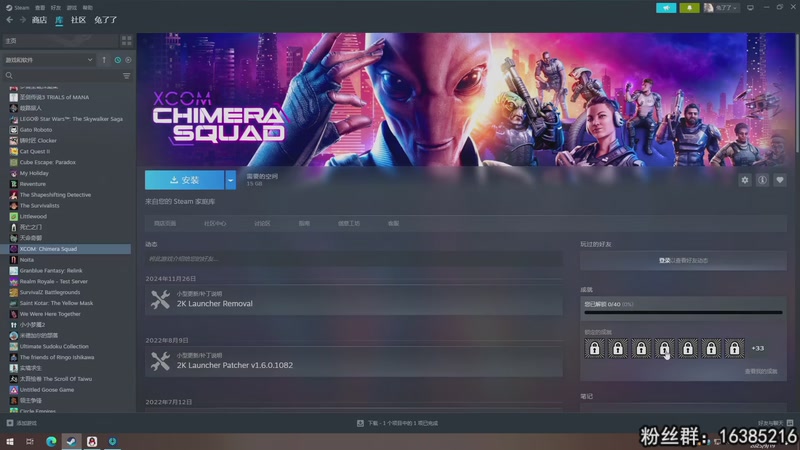Image resolution: width=800 pixels, height=450 pixels.
Task: Open the Windows Start menu
Action: (10, 441)
